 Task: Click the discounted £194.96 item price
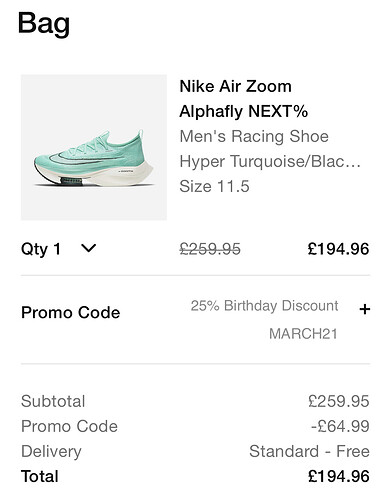point(338,249)
